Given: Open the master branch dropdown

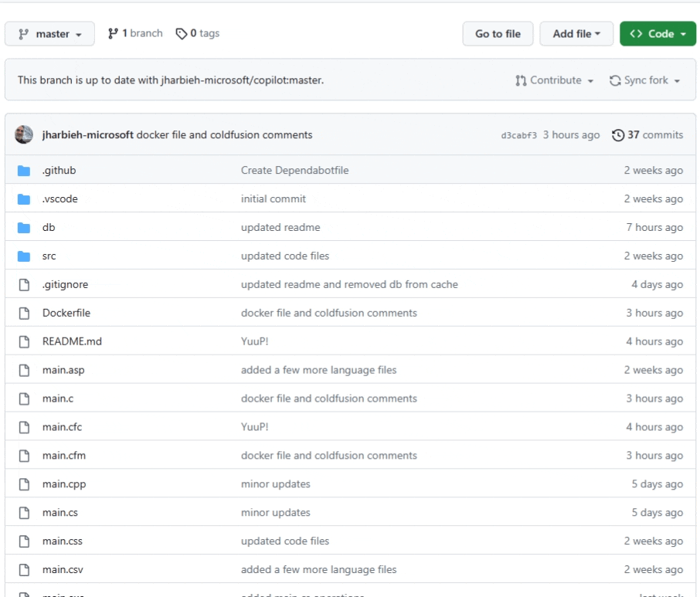Looking at the screenshot, I should (50, 34).
